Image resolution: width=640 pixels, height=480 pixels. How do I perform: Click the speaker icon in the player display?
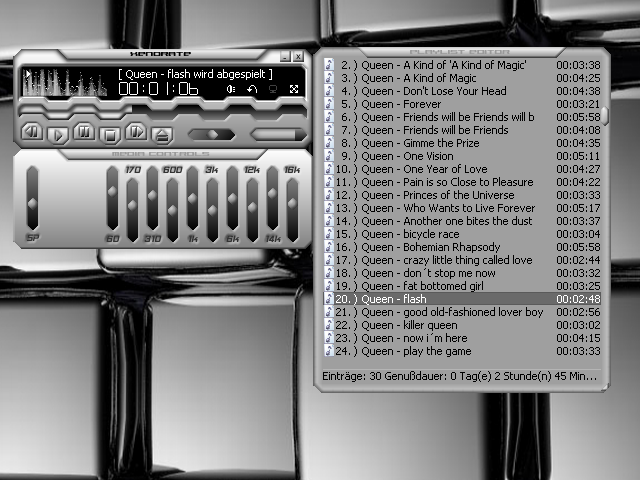click(231, 89)
